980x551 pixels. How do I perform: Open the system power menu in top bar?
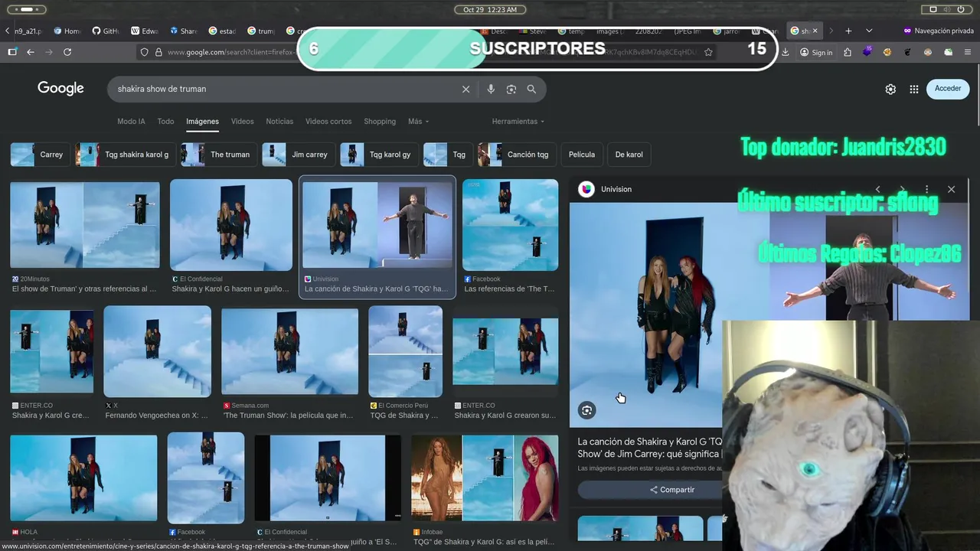click(x=962, y=9)
